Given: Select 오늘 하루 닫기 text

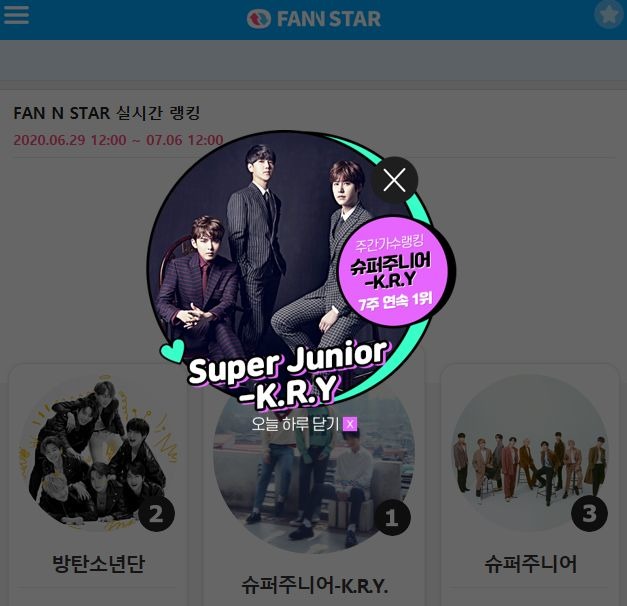Looking at the screenshot, I should (295, 424).
